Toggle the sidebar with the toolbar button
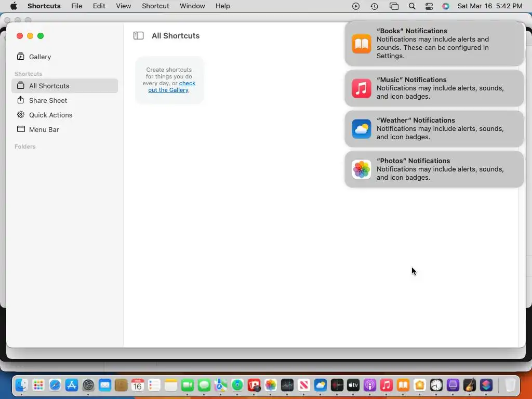This screenshot has height=399, width=532. 138,36
